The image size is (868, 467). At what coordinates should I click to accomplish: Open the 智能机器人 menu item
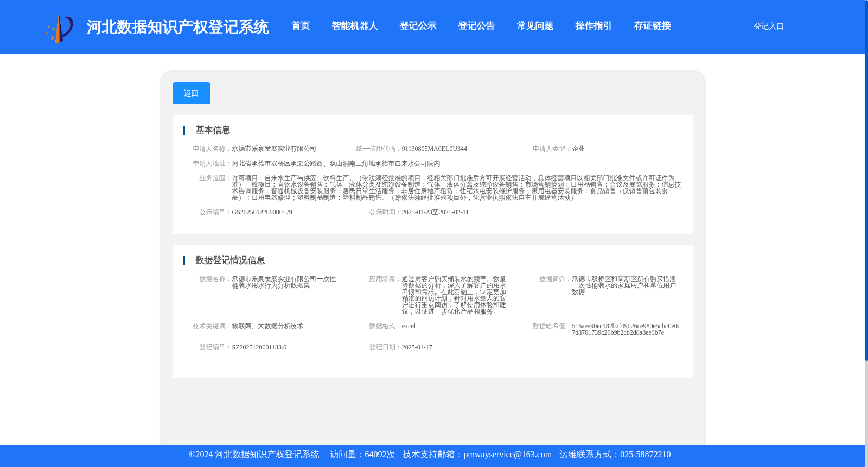tap(355, 26)
